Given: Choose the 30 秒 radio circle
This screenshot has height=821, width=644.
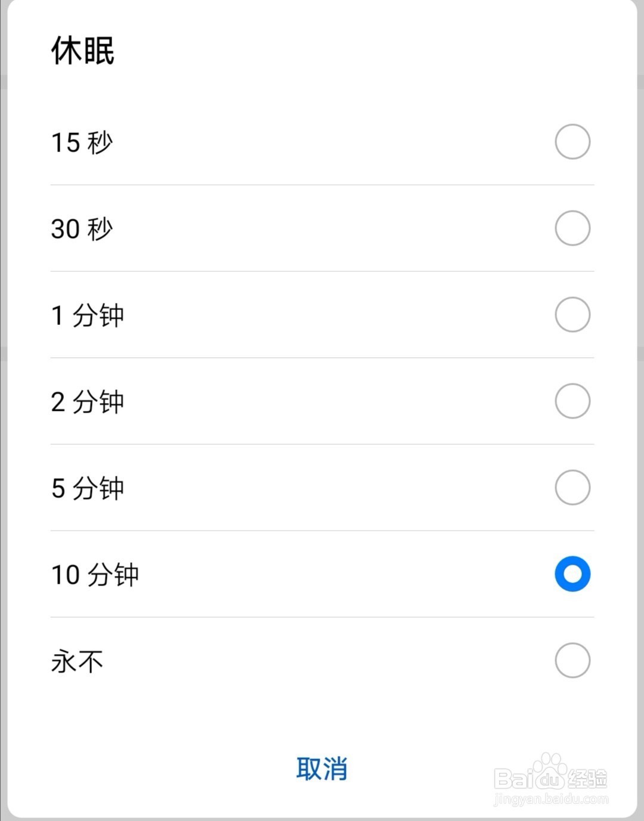Looking at the screenshot, I should point(572,228).
